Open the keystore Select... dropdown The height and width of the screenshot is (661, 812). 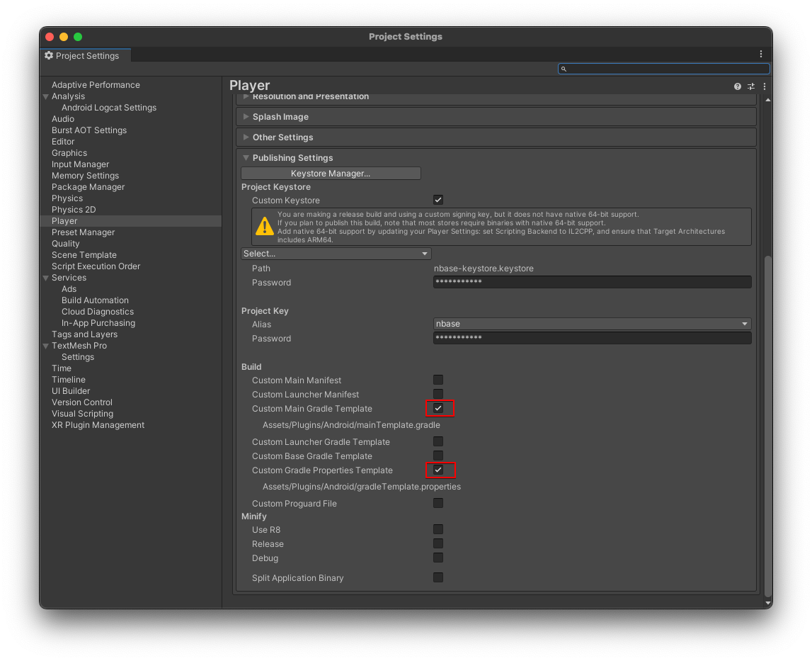pyautogui.click(x=336, y=254)
